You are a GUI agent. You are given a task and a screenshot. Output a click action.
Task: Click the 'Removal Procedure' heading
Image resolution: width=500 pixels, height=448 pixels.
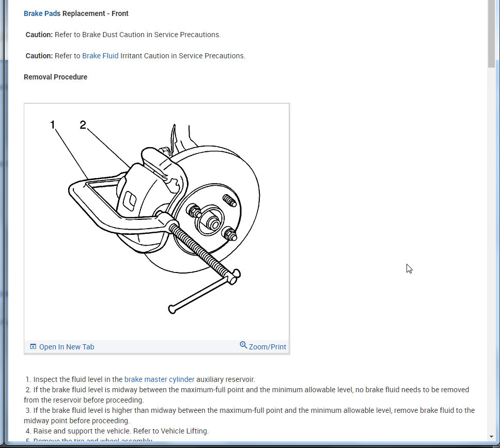pyautogui.click(x=55, y=77)
